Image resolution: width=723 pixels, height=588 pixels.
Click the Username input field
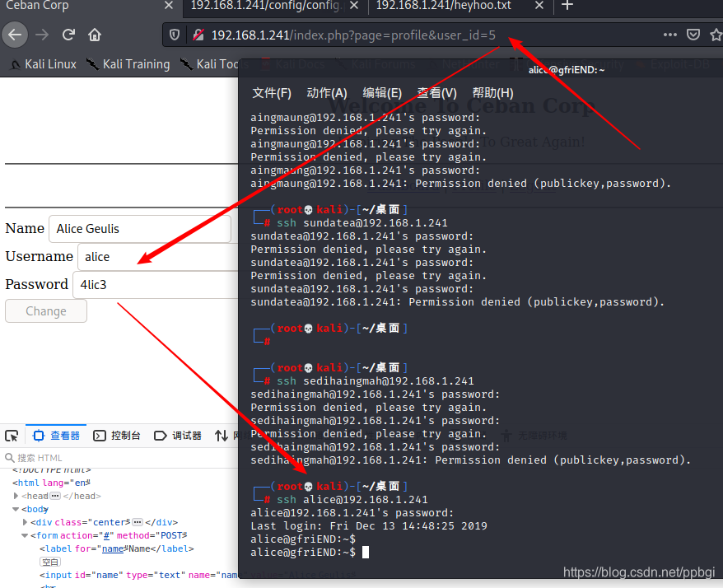(x=159, y=257)
